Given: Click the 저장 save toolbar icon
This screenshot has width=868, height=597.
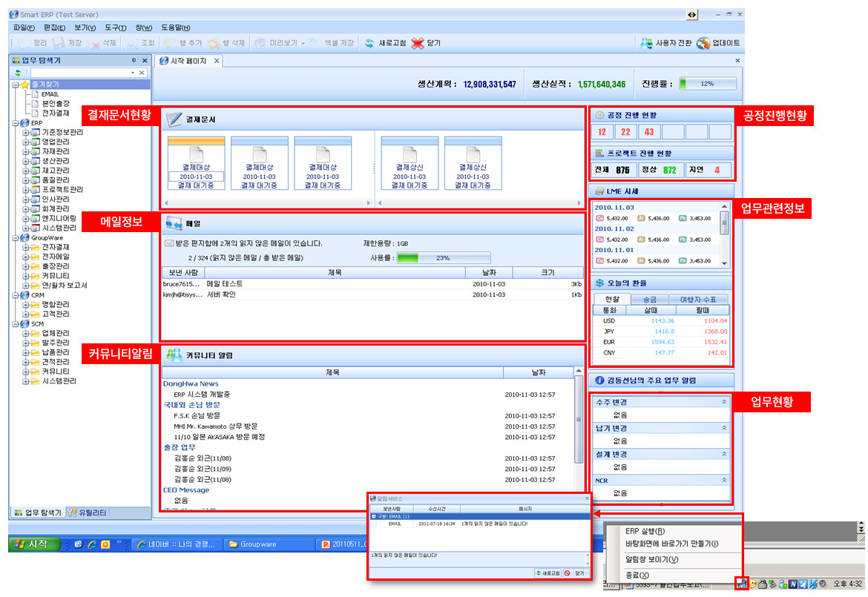Looking at the screenshot, I should click(x=59, y=43).
